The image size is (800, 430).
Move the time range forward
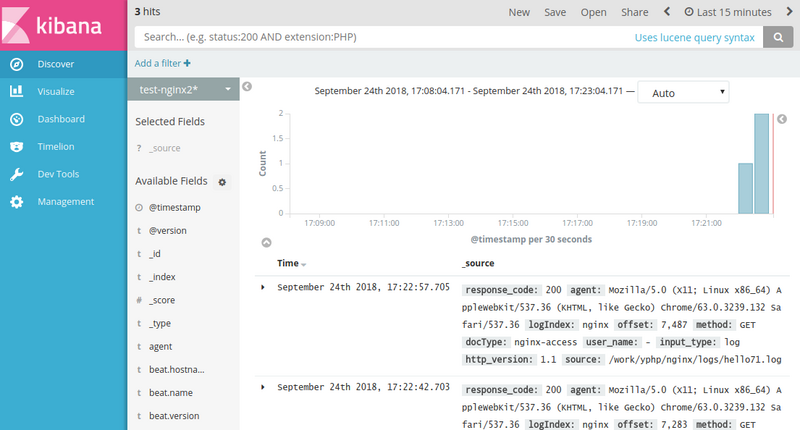(x=789, y=11)
